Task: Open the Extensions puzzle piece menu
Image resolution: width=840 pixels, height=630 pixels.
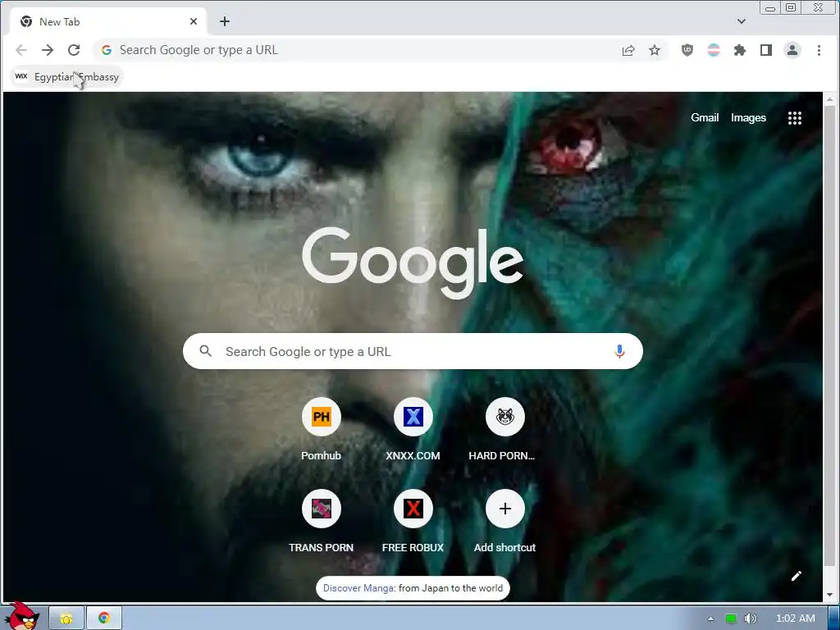Action: (x=740, y=50)
